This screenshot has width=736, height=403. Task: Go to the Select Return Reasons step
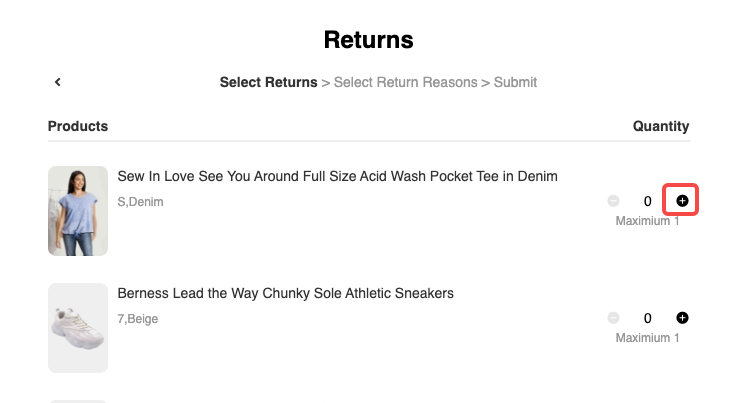(405, 82)
